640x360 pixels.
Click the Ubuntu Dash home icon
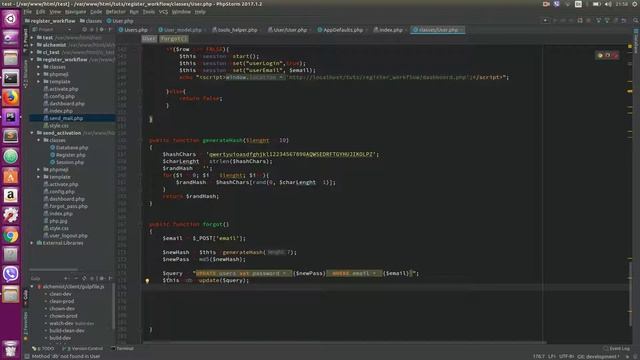coord(11,19)
